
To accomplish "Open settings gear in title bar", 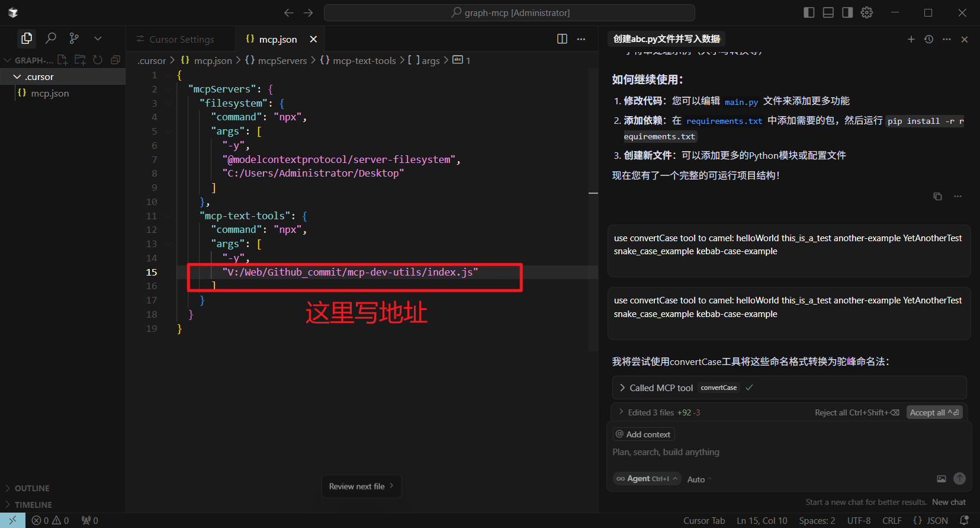I will (867, 12).
